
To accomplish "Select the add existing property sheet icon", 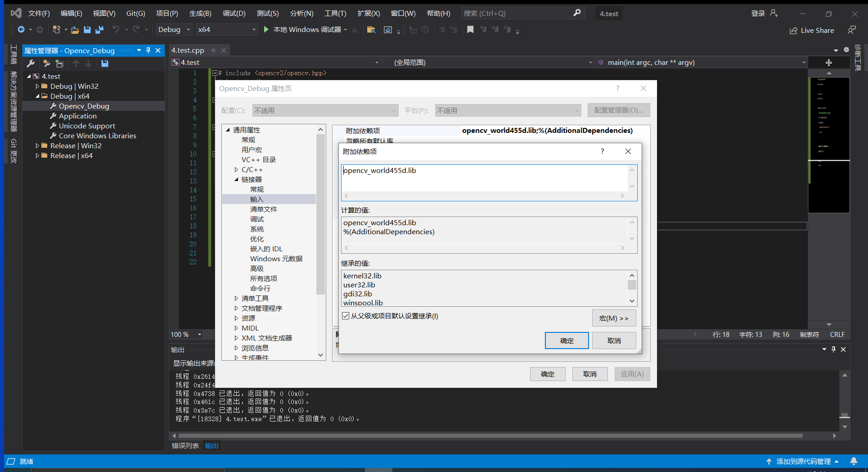I will click(x=59, y=64).
